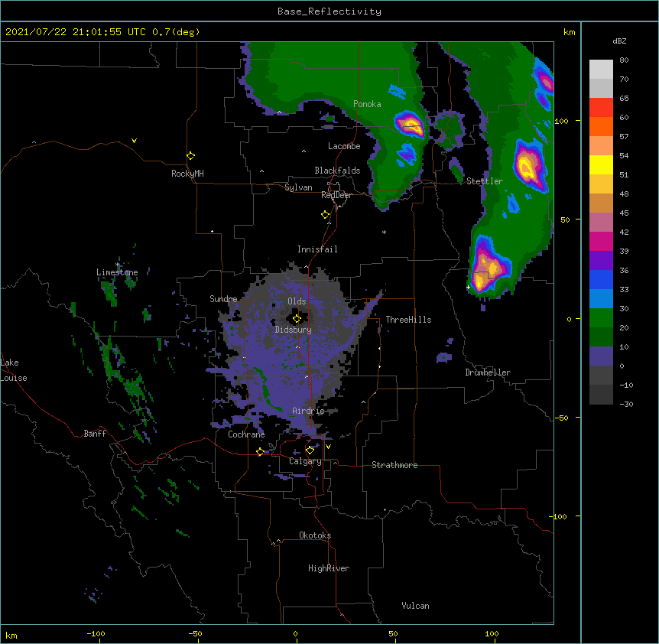Select the Cochrane label
659x644 pixels.
(246, 434)
